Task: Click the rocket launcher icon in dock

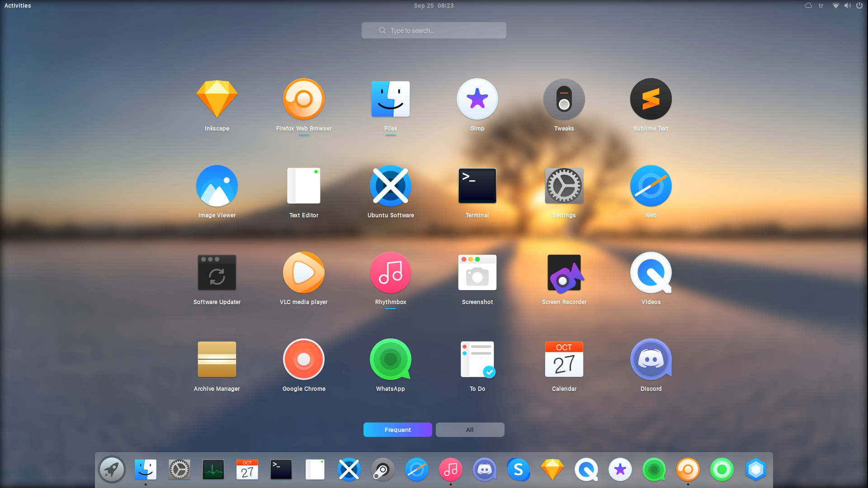Action: (112, 470)
